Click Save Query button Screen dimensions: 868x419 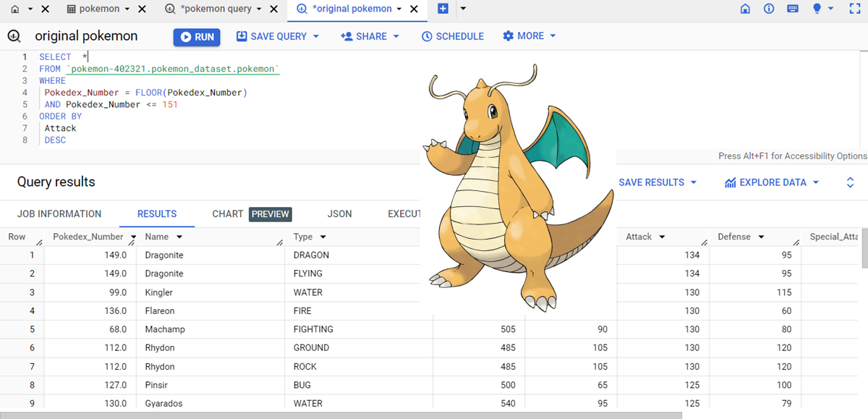click(271, 36)
